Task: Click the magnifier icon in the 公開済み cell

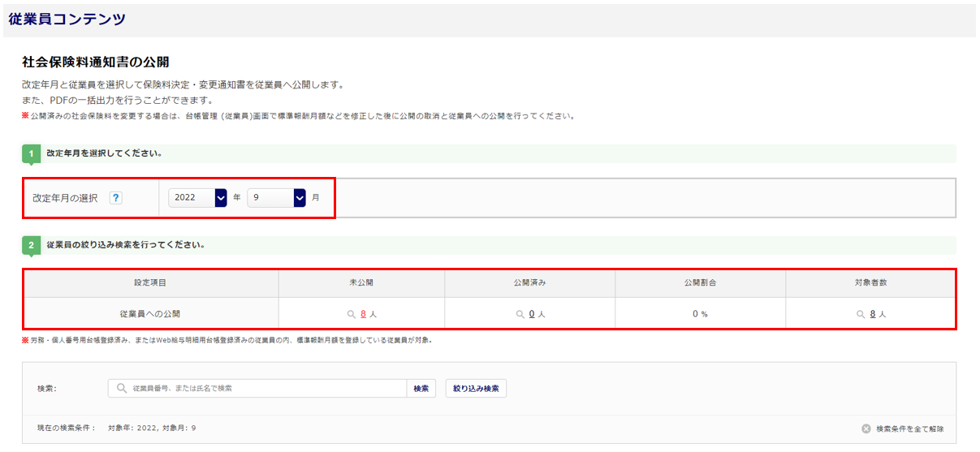Action: (x=520, y=314)
